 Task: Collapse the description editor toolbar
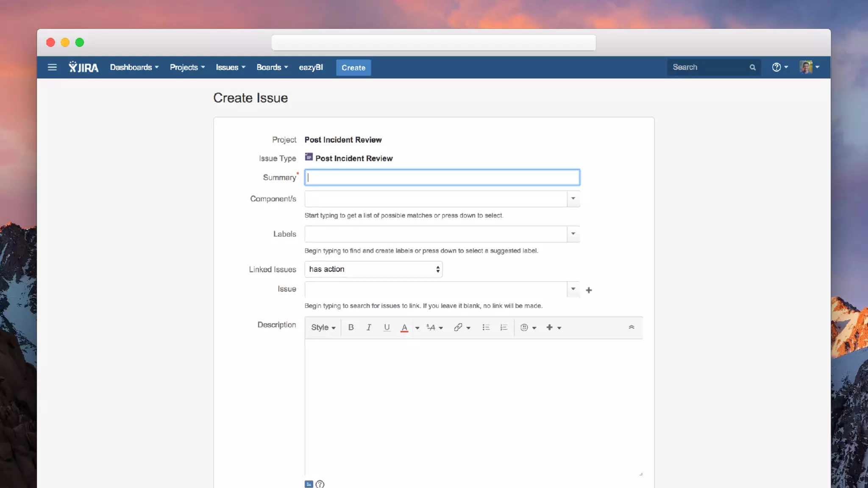click(x=631, y=327)
